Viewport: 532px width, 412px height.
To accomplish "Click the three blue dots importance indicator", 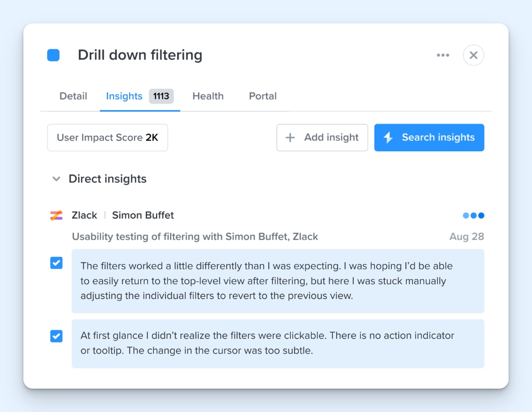I will coord(473,215).
